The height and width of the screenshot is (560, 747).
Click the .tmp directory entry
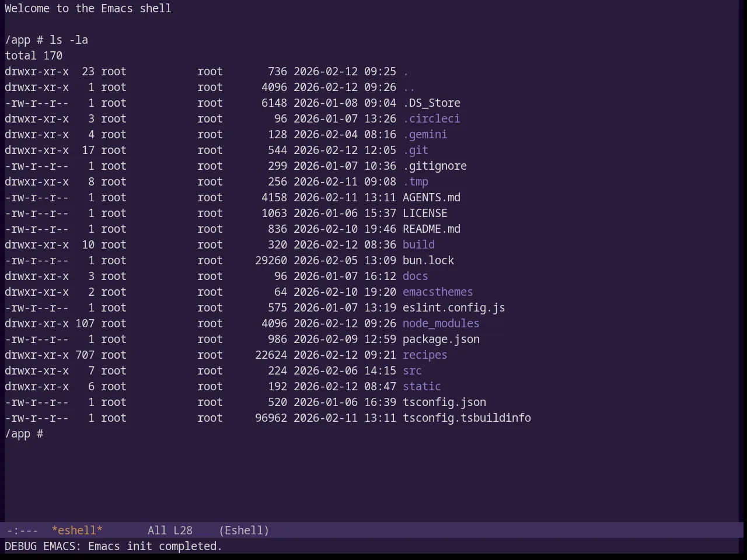coord(416,181)
